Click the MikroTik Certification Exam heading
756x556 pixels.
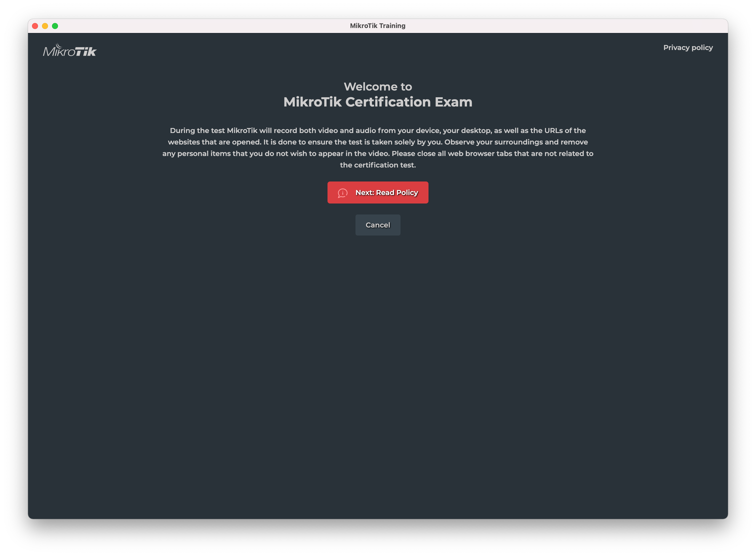(378, 102)
